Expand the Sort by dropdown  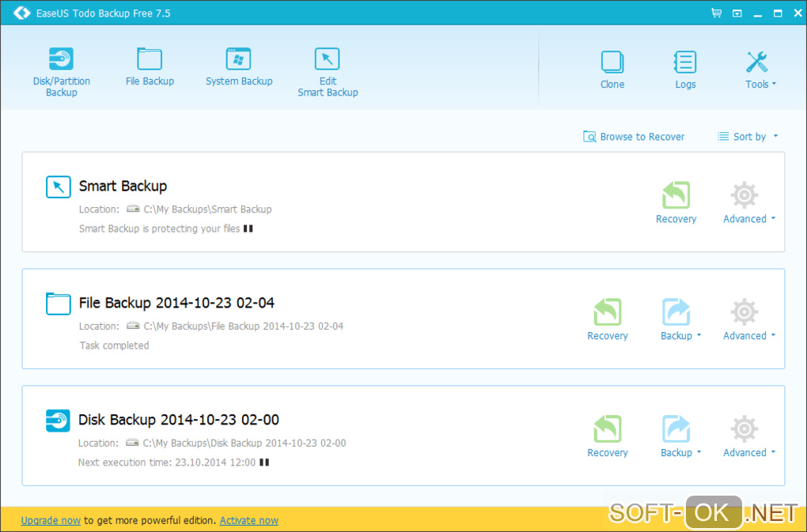pos(748,137)
